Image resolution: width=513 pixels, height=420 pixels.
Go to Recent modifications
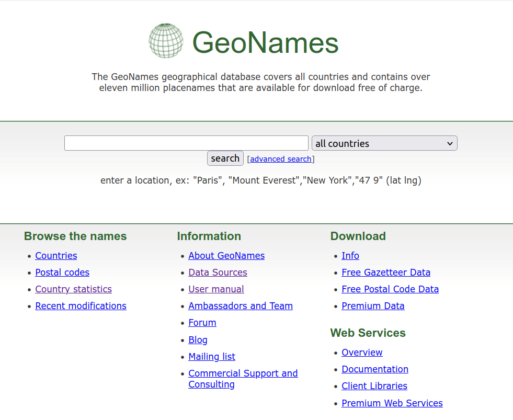pyautogui.click(x=81, y=306)
